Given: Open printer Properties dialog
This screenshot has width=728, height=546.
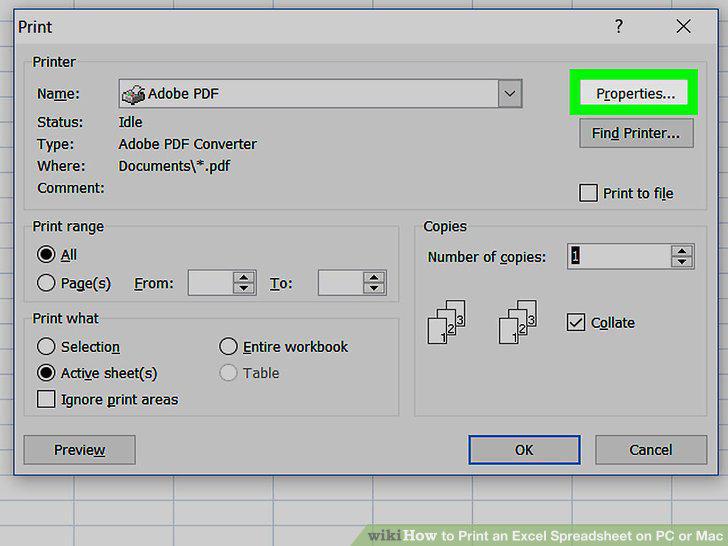Looking at the screenshot, I should point(634,93).
